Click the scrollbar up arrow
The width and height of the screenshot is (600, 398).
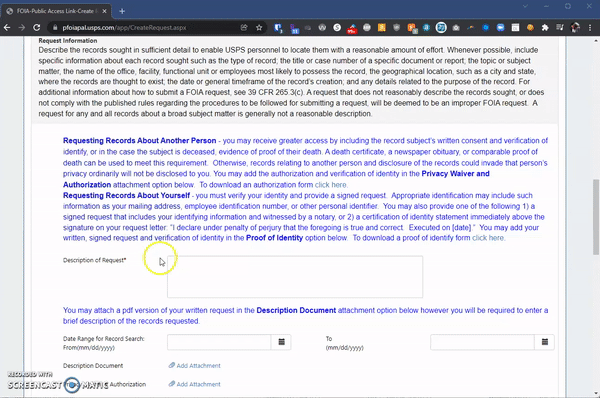pyautogui.click(x=596, y=40)
